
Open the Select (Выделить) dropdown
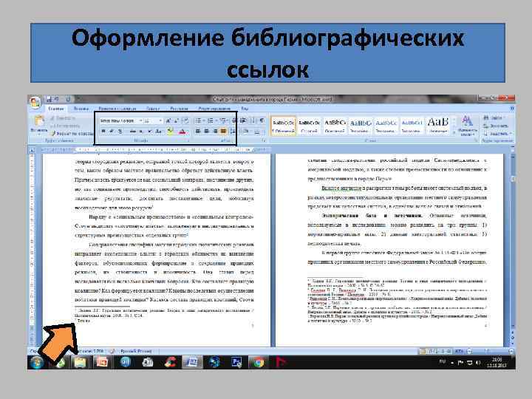click(x=497, y=134)
